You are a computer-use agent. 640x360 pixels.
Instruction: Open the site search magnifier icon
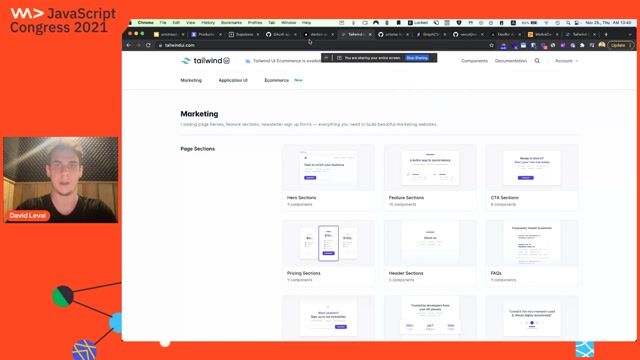[x=537, y=61]
